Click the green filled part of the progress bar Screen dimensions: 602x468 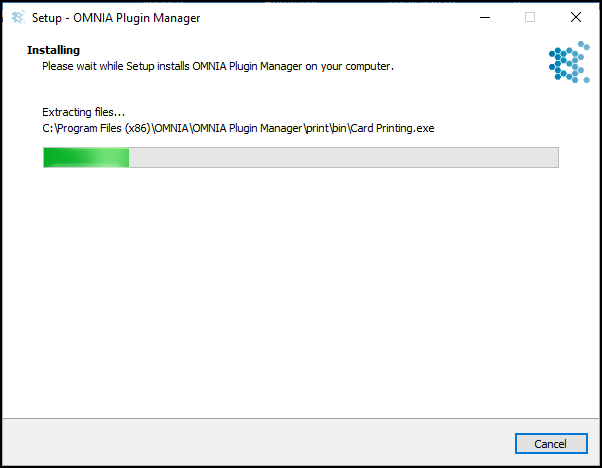point(86,157)
